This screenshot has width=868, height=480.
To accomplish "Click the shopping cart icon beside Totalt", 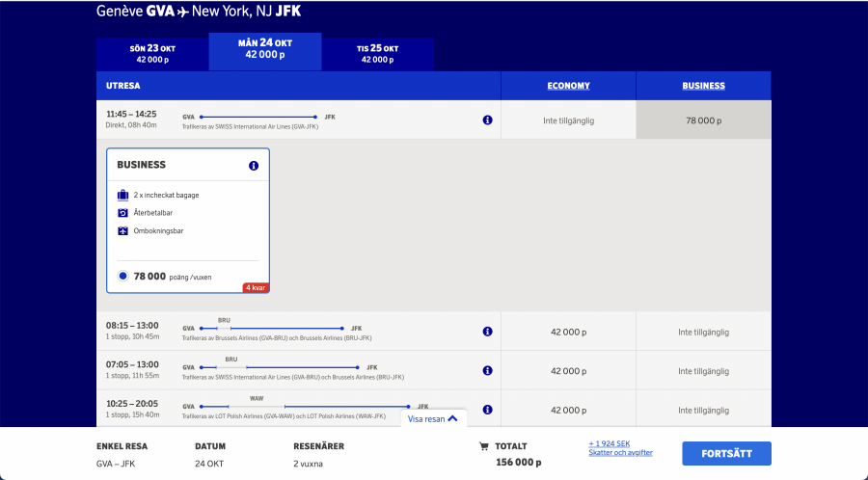I will [483, 446].
